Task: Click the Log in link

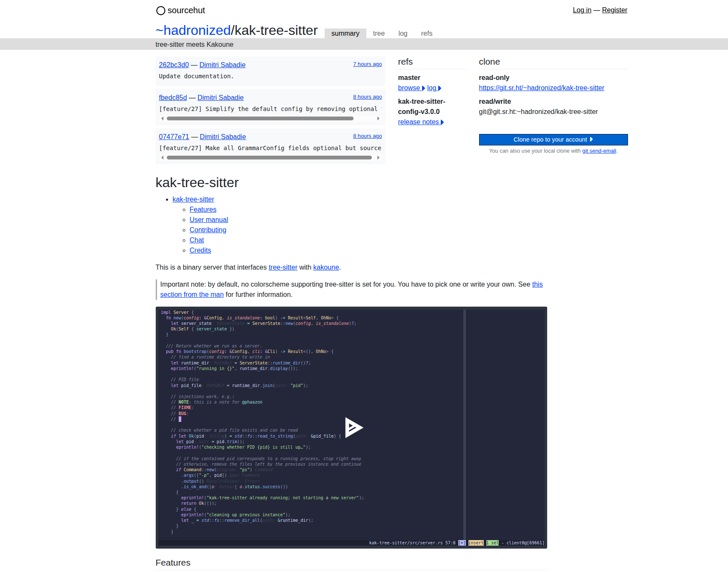Action: tap(582, 10)
